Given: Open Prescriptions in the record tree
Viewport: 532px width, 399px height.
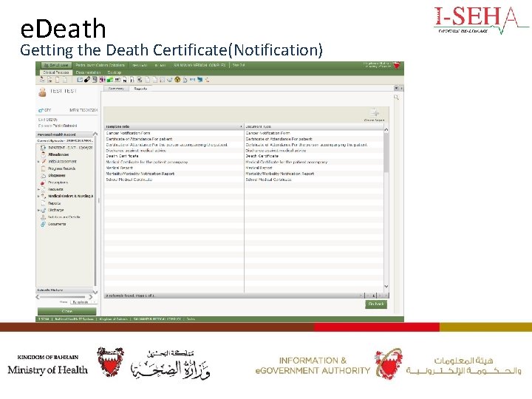Looking at the screenshot, I should [x=58, y=183].
